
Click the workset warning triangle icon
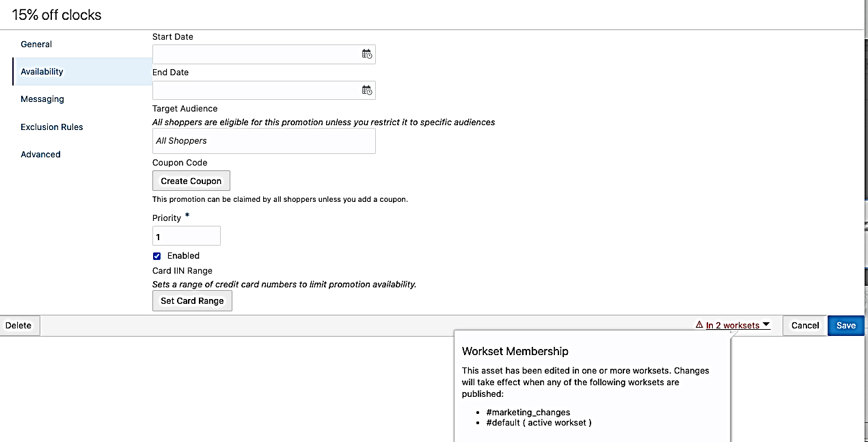(699, 325)
